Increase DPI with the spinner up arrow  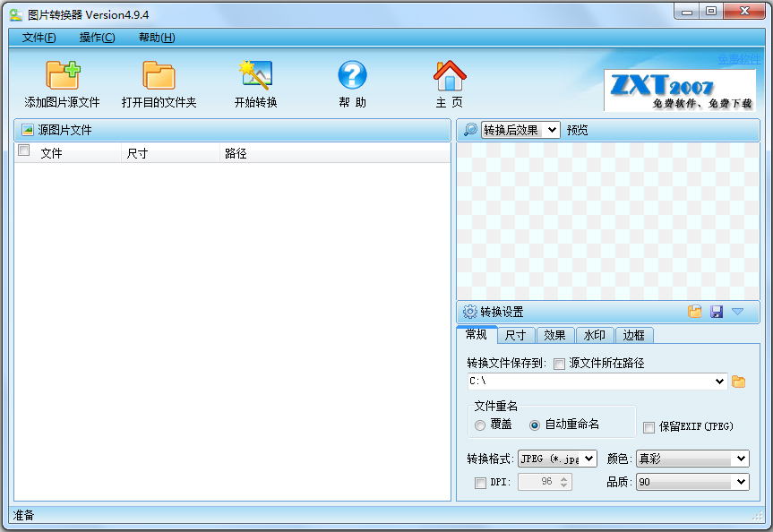click(564, 477)
